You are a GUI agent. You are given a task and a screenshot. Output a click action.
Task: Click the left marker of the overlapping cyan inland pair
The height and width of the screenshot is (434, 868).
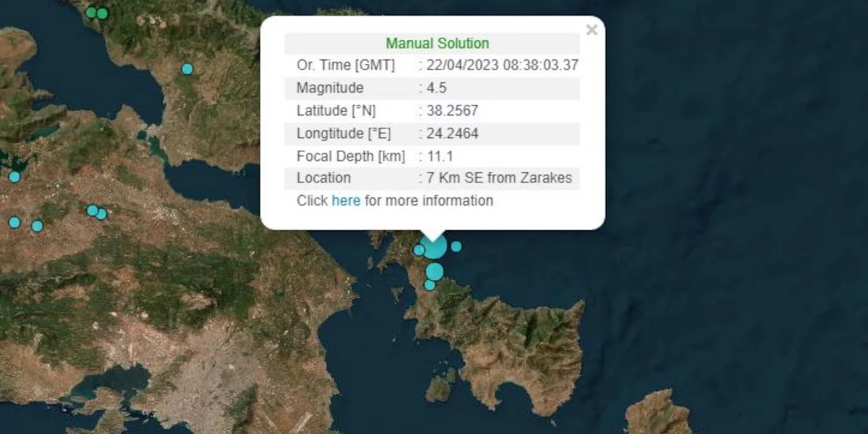pyautogui.click(x=92, y=211)
